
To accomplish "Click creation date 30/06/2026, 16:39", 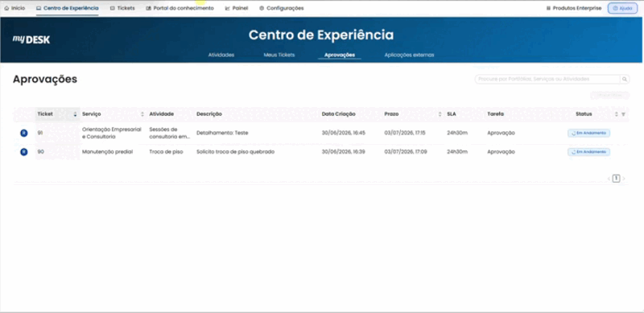I will [344, 152].
